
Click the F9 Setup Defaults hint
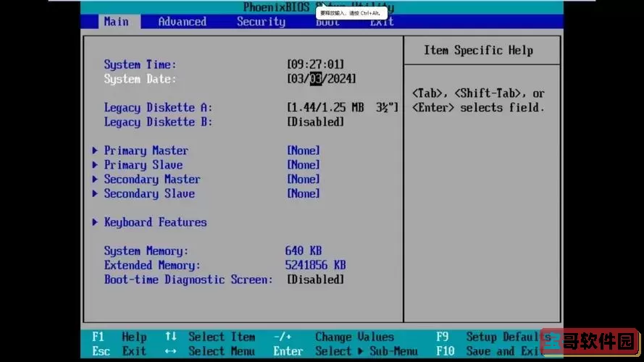click(x=485, y=337)
